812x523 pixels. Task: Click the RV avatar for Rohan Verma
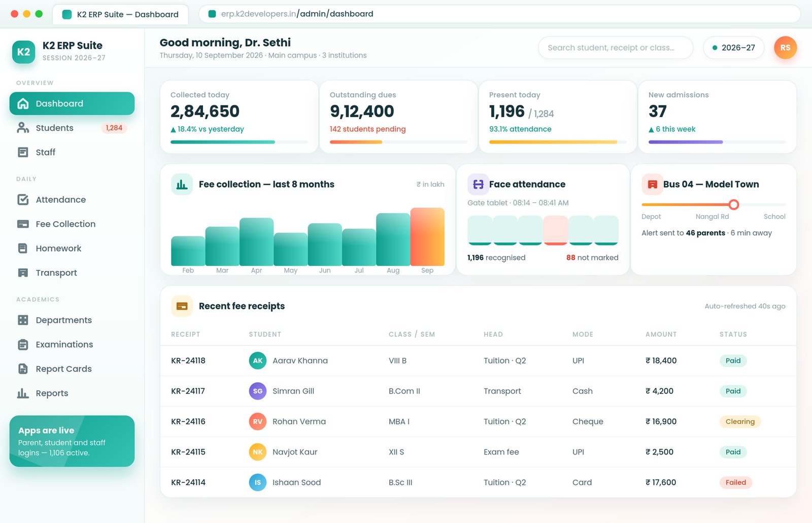[x=258, y=422]
